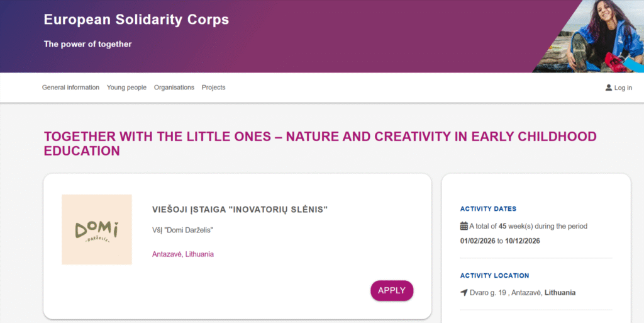Click the calendar icon under Activity Dates
Screen dimensions: 644x323
pos(464,226)
